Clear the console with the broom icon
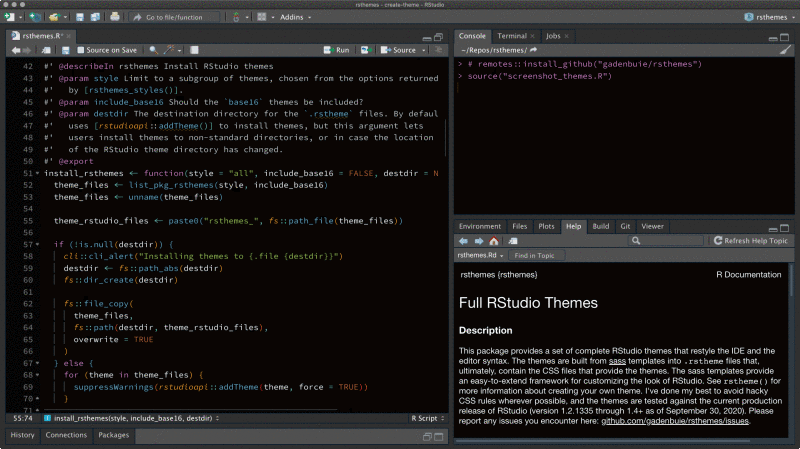 tap(785, 50)
